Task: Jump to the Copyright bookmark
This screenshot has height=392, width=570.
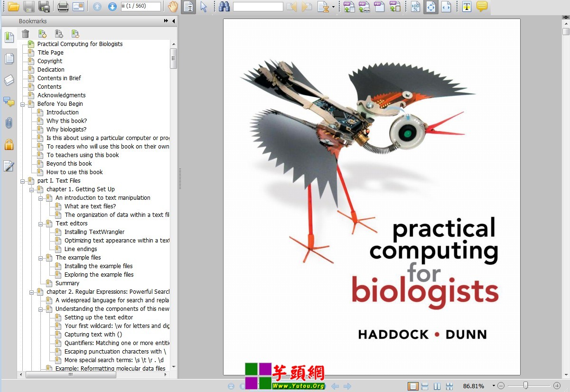Action: point(50,61)
